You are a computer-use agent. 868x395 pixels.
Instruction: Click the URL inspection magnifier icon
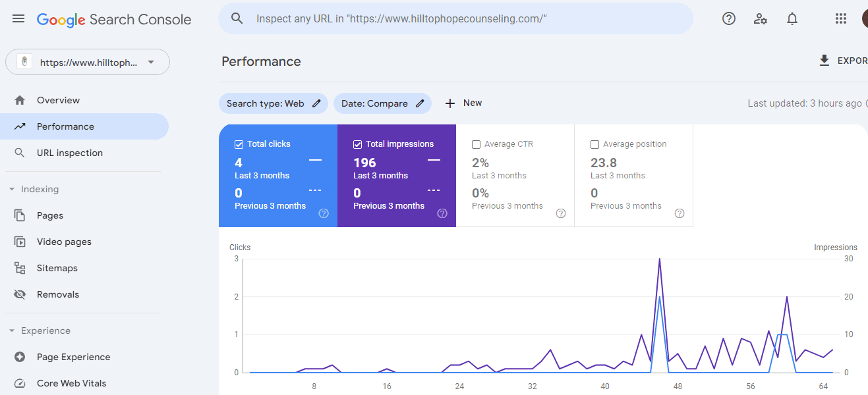(x=20, y=153)
